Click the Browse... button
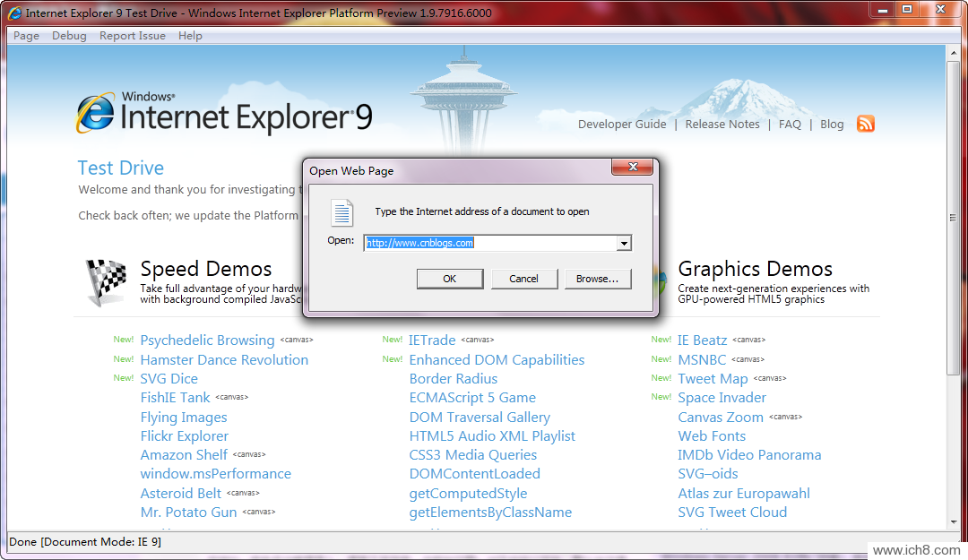The width and height of the screenshot is (968, 560). 597,279
